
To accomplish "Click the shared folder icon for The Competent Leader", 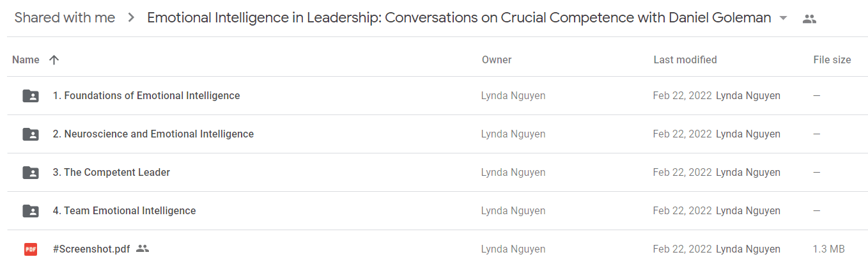I will [31, 173].
